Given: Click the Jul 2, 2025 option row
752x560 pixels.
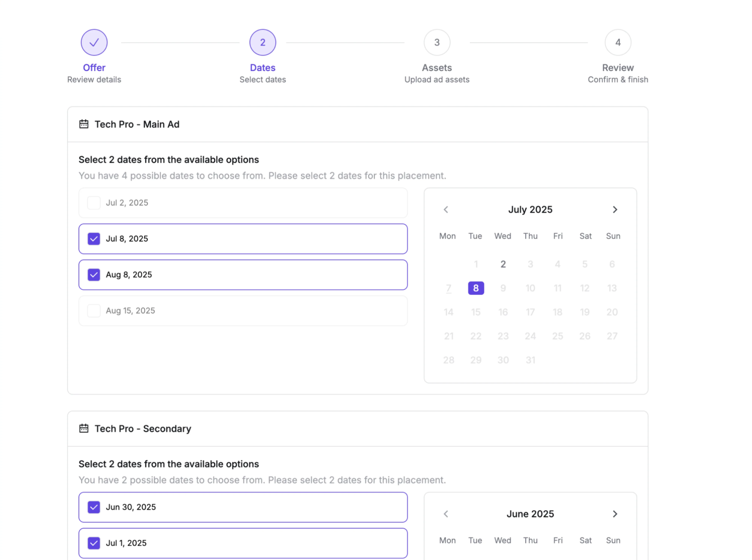Looking at the screenshot, I should click(x=243, y=202).
